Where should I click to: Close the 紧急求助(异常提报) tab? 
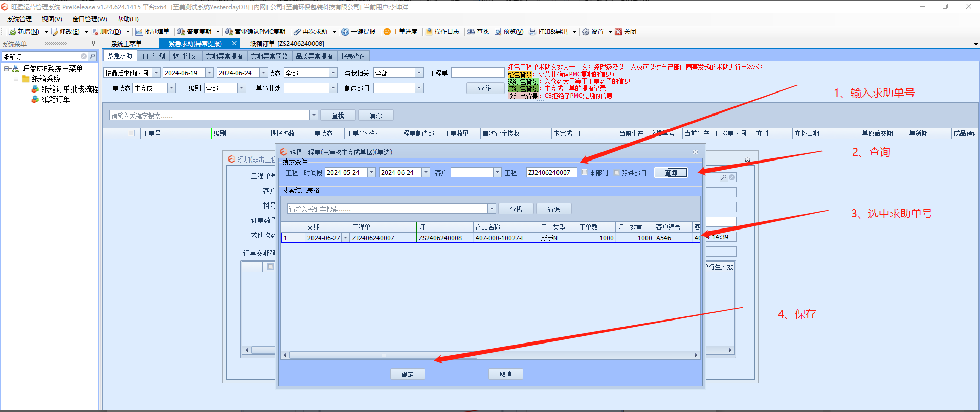pos(234,44)
